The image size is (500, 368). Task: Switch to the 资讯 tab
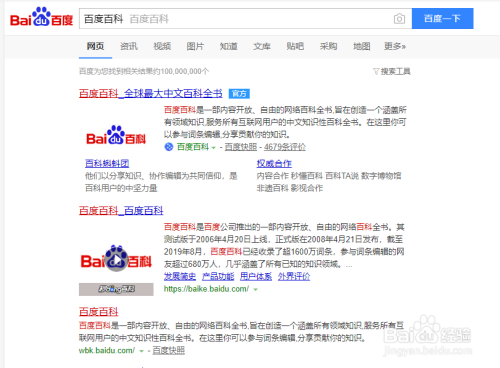pos(129,46)
